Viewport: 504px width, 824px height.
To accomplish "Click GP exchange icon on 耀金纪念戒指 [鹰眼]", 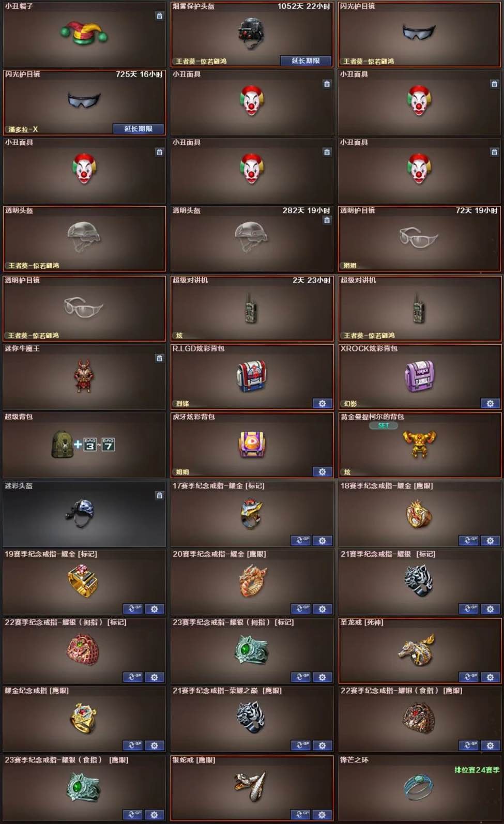I will [132, 745].
